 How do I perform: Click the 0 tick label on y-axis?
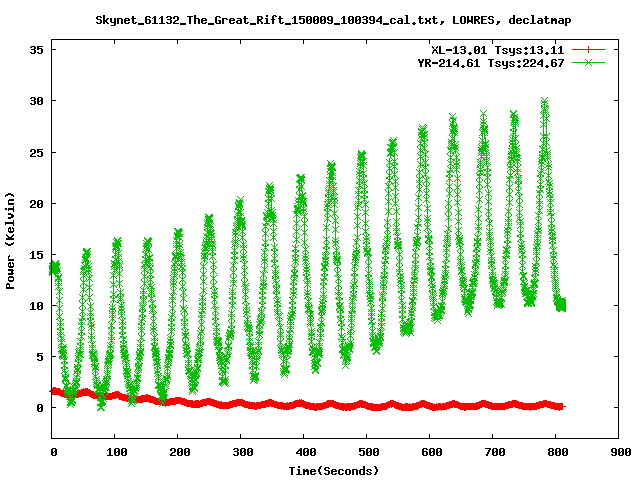point(38,408)
